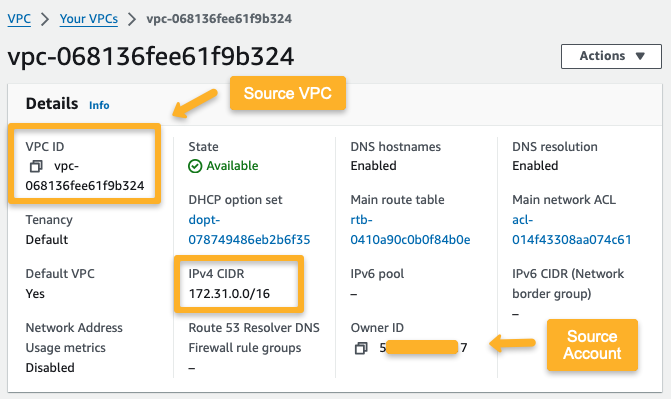Click the DHCP option set label
671x399 pixels.
click(235, 200)
